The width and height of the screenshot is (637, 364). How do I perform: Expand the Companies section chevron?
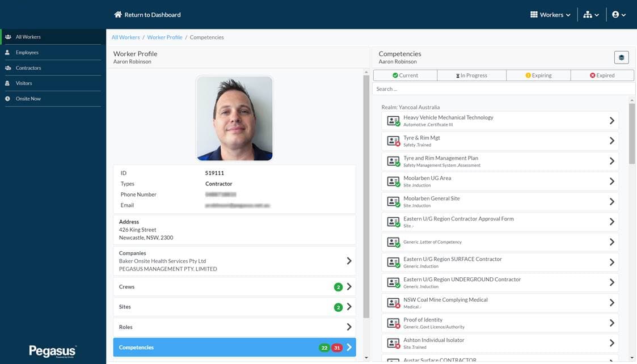click(x=350, y=260)
